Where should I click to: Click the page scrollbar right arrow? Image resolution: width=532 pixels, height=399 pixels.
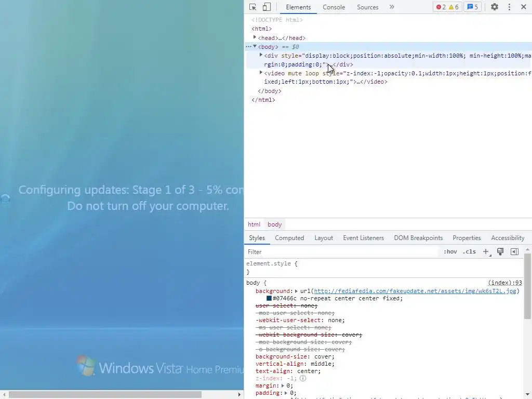[239, 395]
